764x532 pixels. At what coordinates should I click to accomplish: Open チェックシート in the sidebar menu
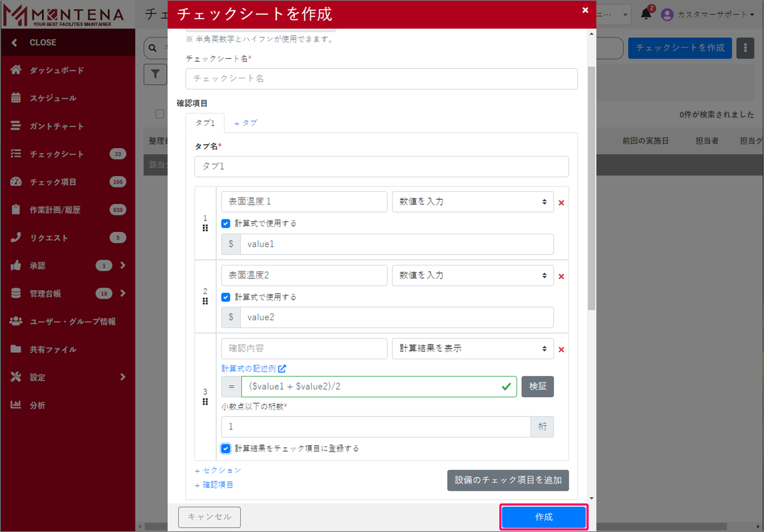coord(56,154)
